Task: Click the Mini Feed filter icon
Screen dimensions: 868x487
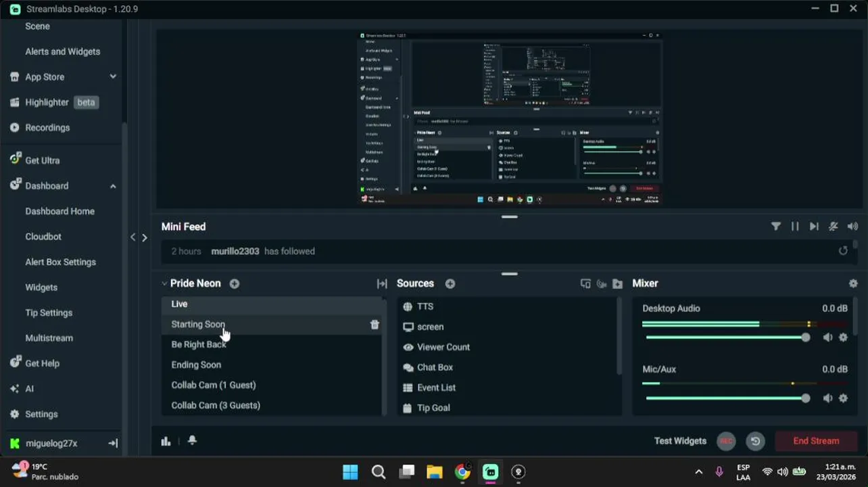Action: click(776, 227)
